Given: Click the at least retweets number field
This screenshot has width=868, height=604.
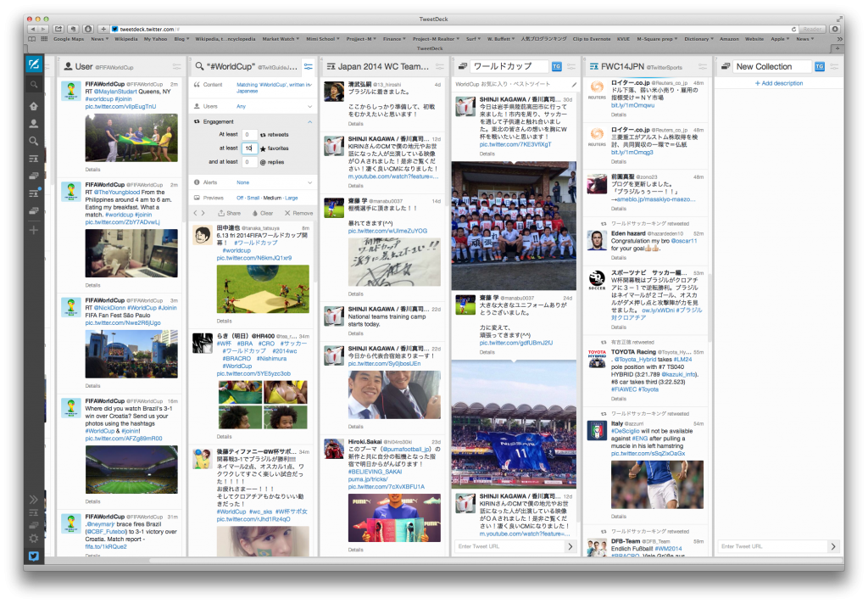Looking at the screenshot, I should 249,135.
